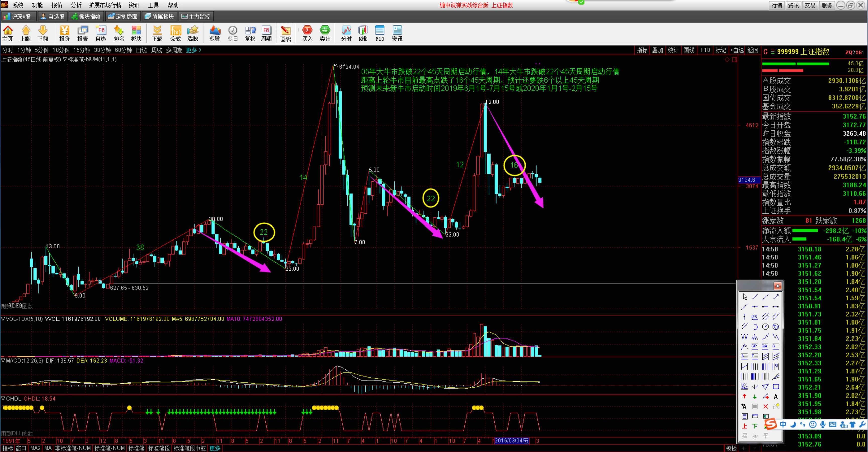Click the 上翻 page-up toolbar icon
868x452 pixels.
coord(25,33)
